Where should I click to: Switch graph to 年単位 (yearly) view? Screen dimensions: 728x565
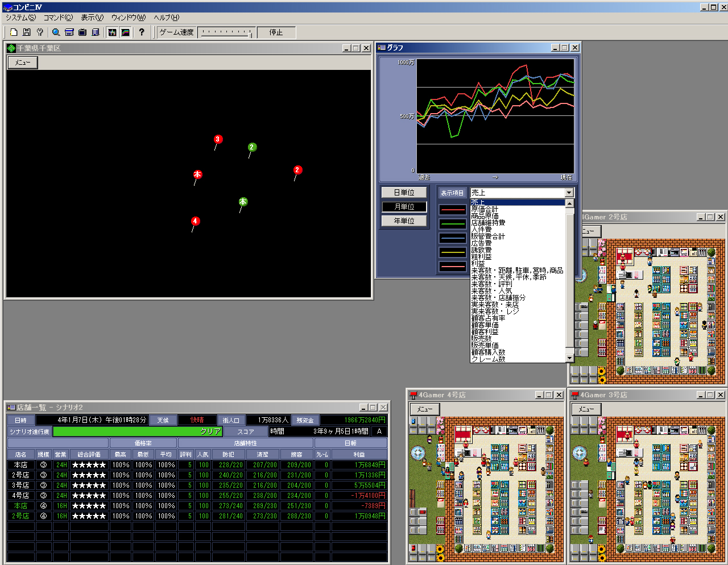pos(404,221)
